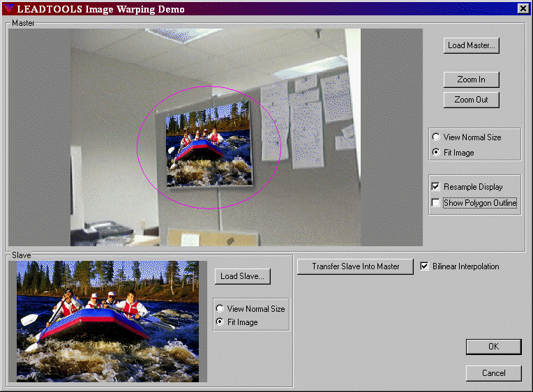Click the LEADTOOLS logo icon in title bar

[x=9, y=8]
